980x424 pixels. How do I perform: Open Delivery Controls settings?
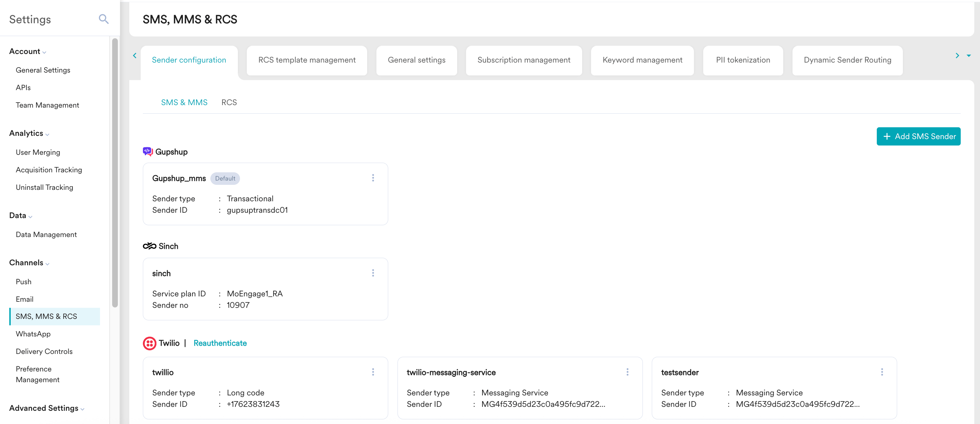(44, 352)
